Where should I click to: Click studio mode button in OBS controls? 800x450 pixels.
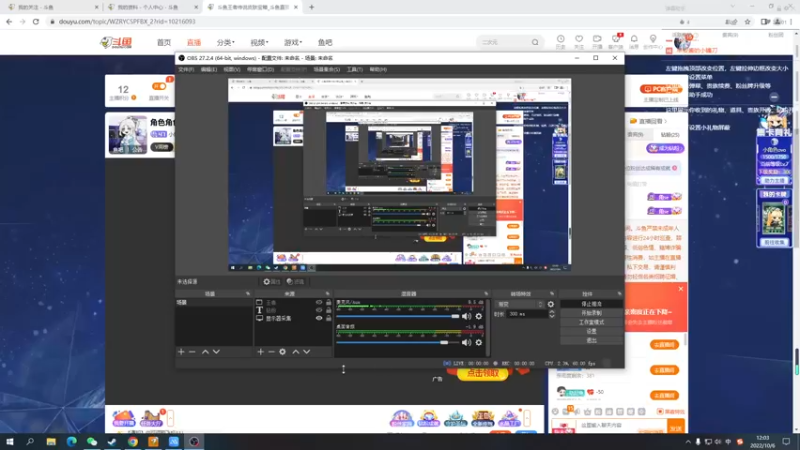point(591,322)
